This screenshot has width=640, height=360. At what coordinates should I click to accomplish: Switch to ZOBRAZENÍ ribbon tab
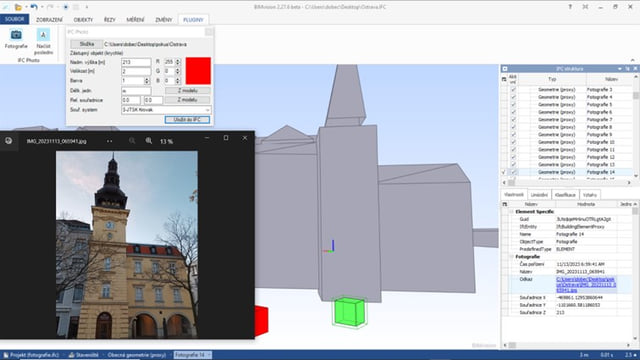pyautogui.click(x=49, y=20)
